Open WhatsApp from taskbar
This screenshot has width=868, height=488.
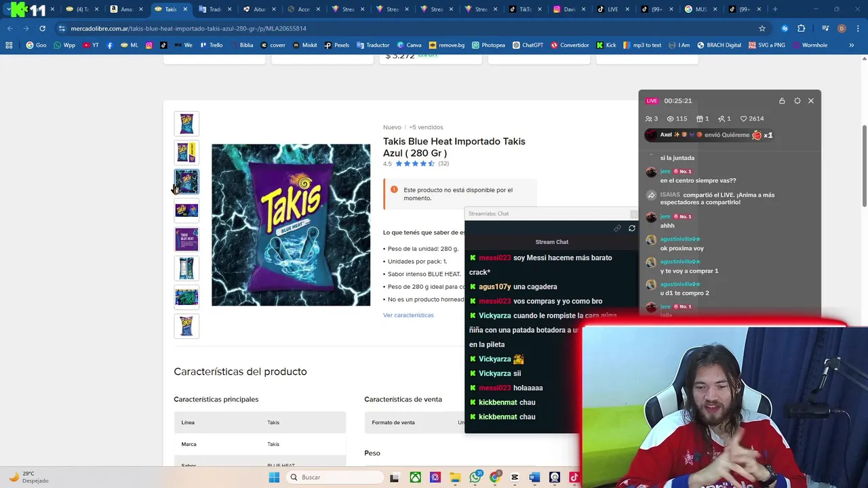(475, 477)
